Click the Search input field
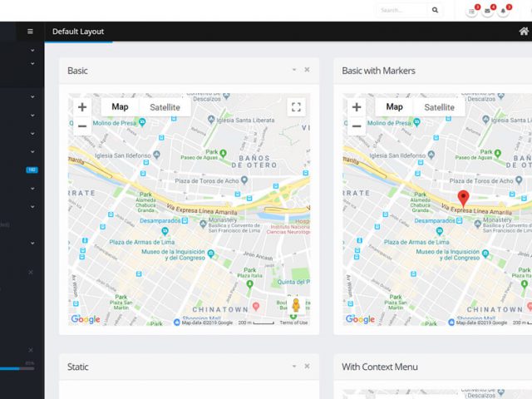 402,10
